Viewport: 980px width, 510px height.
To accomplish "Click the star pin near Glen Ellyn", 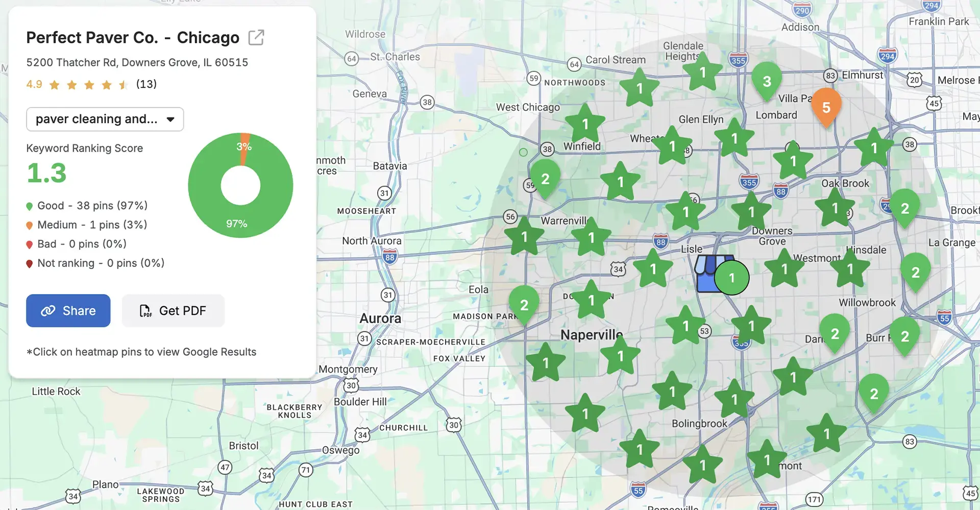I will pos(734,138).
